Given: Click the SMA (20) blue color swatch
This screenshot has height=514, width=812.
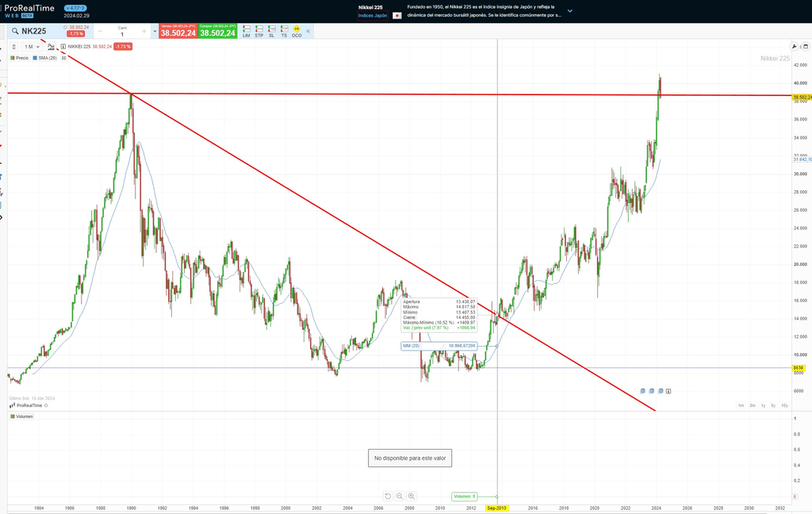Looking at the screenshot, I should coord(35,58).
